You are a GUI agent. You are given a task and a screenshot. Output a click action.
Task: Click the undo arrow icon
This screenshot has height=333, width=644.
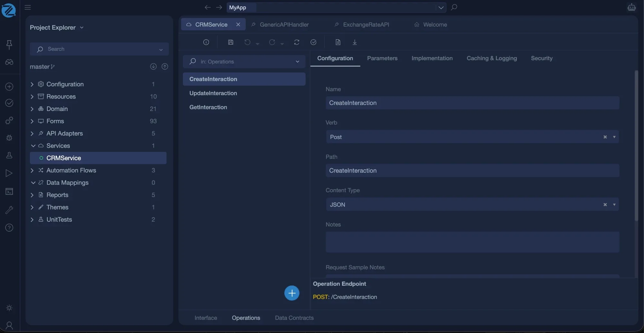pyautogui.click(x=247, y=42)
